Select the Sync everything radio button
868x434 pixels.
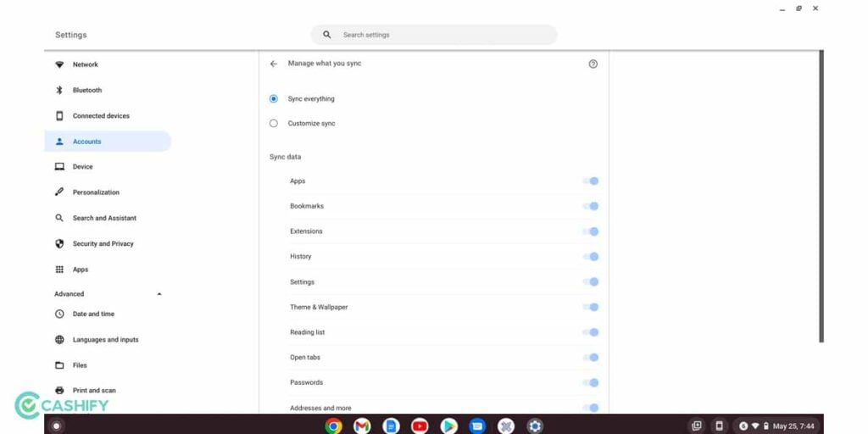274,98
